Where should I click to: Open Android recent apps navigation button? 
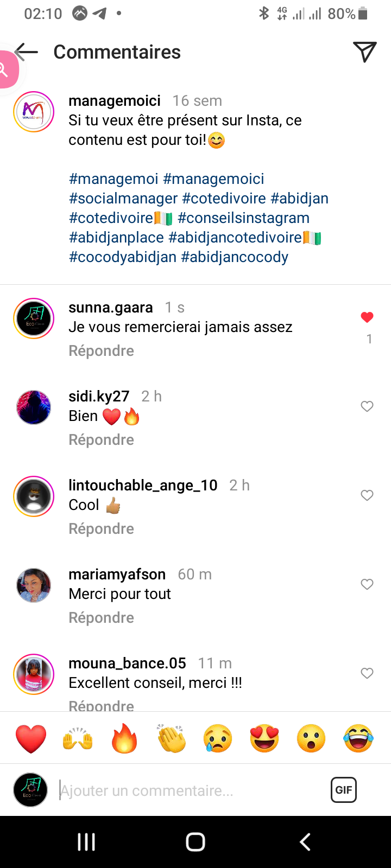tap(86, 842)
